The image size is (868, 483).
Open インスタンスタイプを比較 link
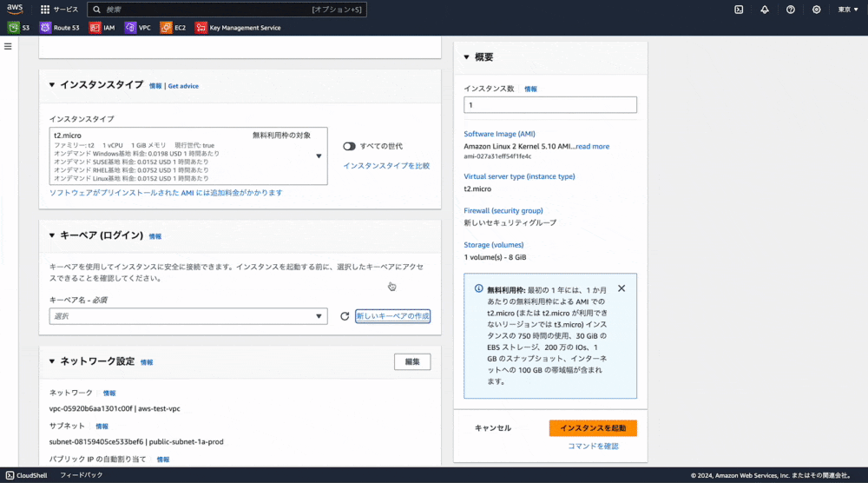(x=386, y=166)
